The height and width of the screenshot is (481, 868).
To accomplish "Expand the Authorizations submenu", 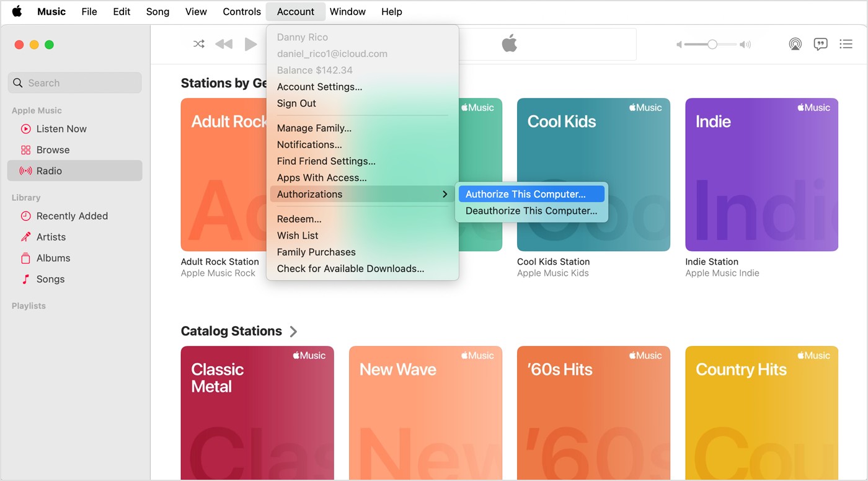I will [363, 194].
